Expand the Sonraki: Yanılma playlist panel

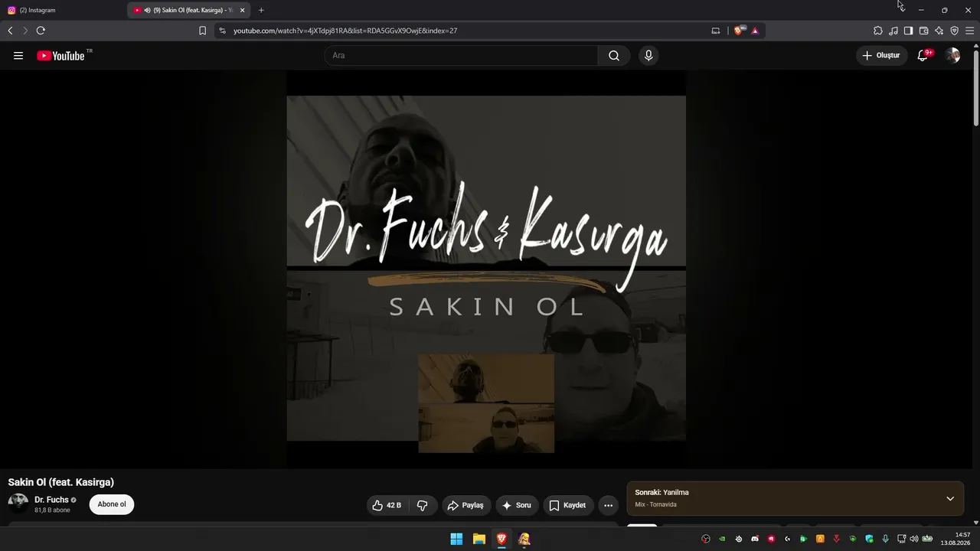950,498
